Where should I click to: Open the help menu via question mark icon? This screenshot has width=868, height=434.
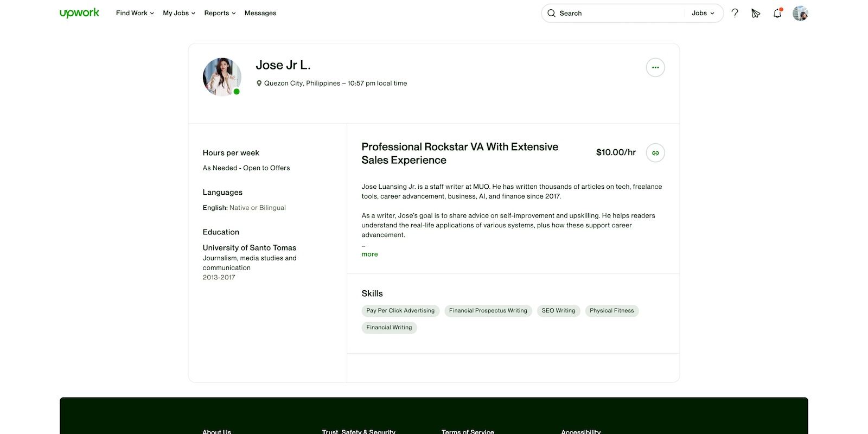(x=735, y=13)
